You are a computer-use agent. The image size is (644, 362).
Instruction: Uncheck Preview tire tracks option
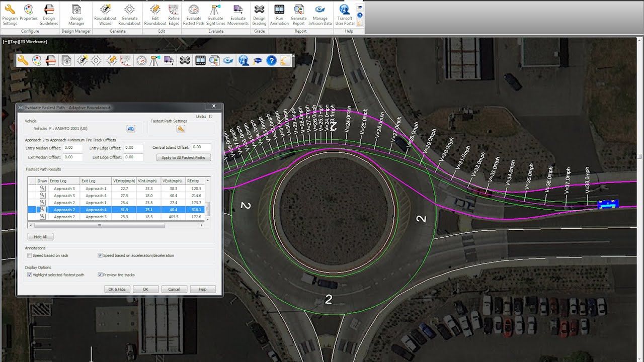[100, 275]
